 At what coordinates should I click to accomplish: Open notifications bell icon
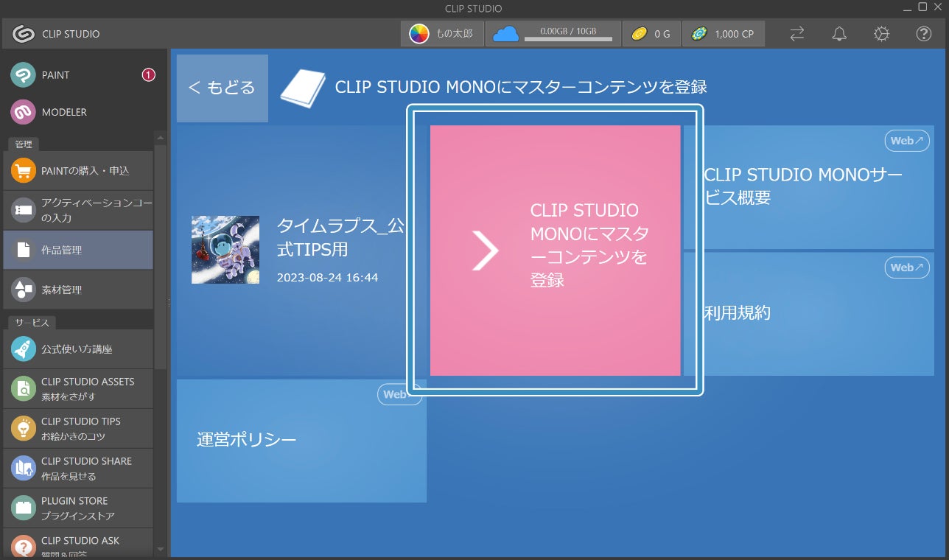coord(839,34)
